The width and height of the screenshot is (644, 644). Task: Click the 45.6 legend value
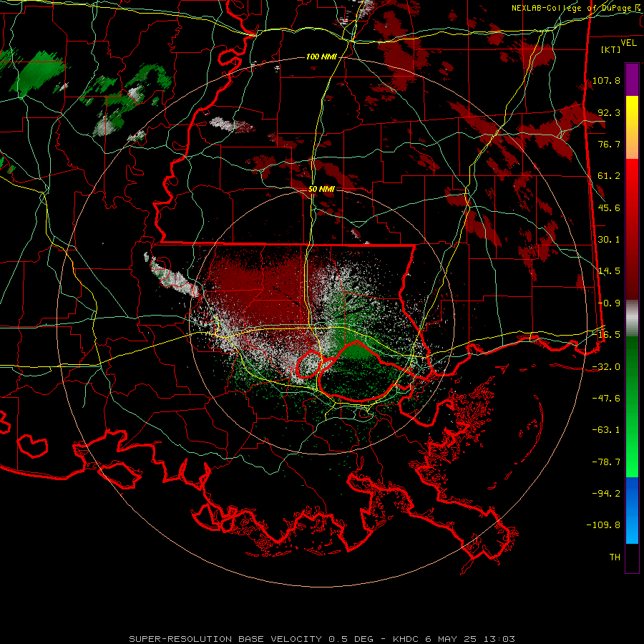(609, 208)
